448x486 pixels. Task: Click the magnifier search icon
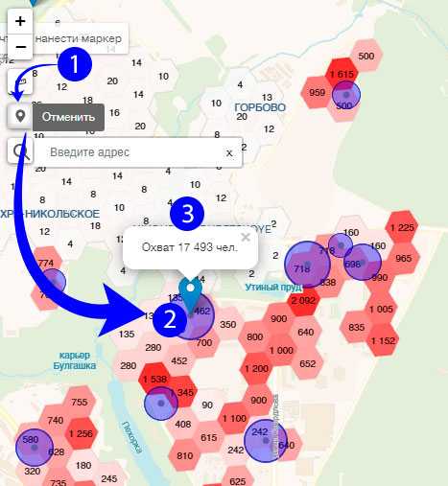coord(20,151)
